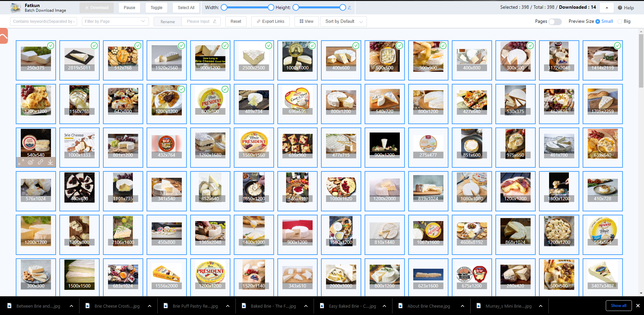This screenshot has height=315, width=644.
Task: Open the orange side tab at the left edge
Action: [x=3, y=36]
